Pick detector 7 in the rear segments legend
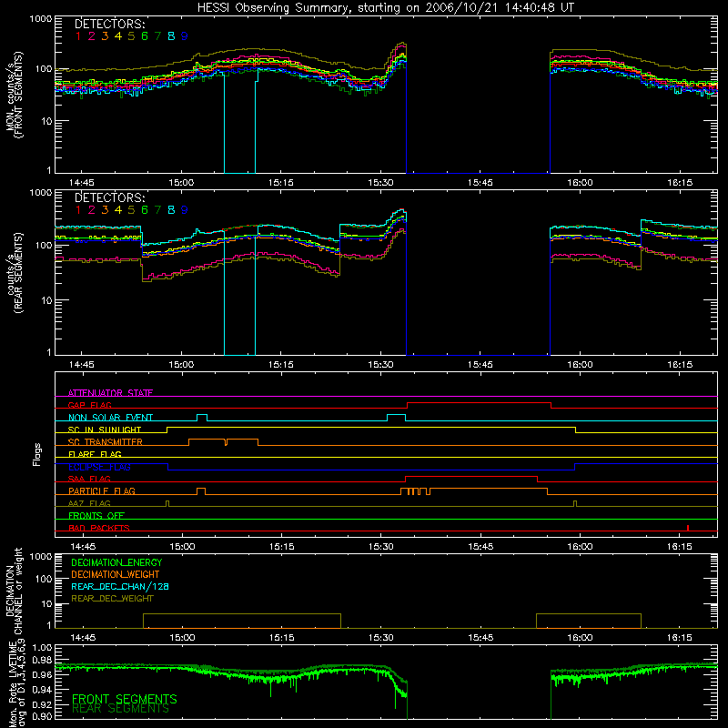Viewport: 728px width, 728px height. tap(157, 210)
